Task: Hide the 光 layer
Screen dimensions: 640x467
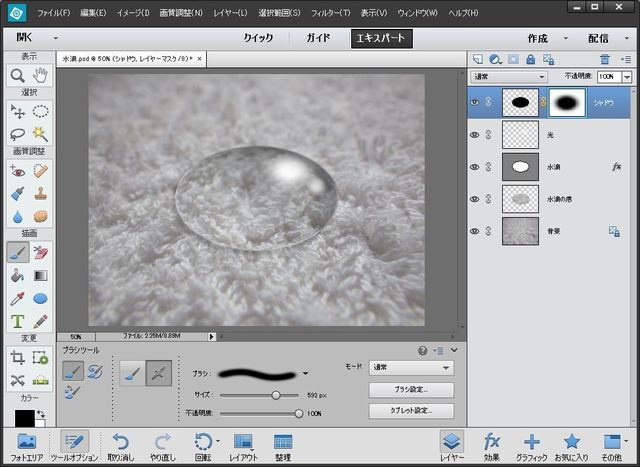Action: tap(475, 134)
